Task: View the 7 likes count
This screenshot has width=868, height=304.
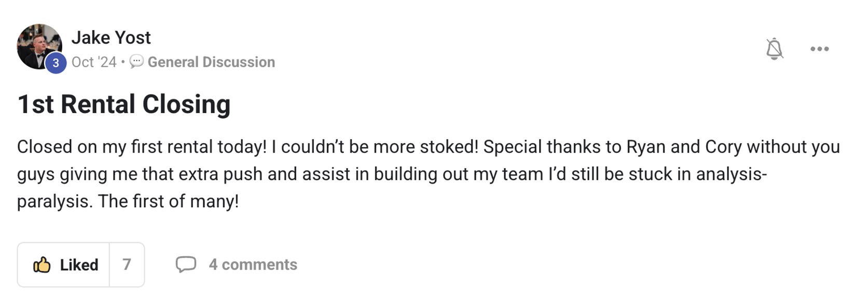Action: pyautogui.click(x=127, y=265)
